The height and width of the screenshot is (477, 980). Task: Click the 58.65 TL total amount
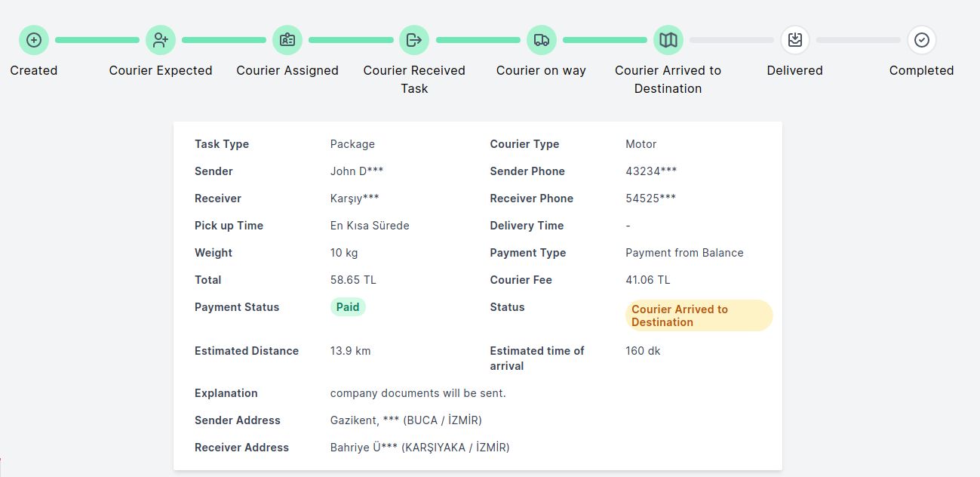coord(353,280)
